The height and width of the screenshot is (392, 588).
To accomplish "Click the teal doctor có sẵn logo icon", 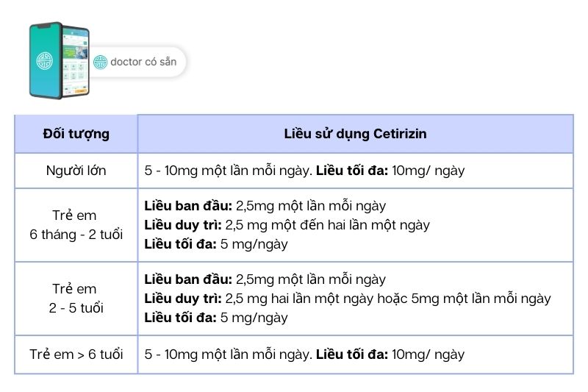I will [x=100, y=62].
